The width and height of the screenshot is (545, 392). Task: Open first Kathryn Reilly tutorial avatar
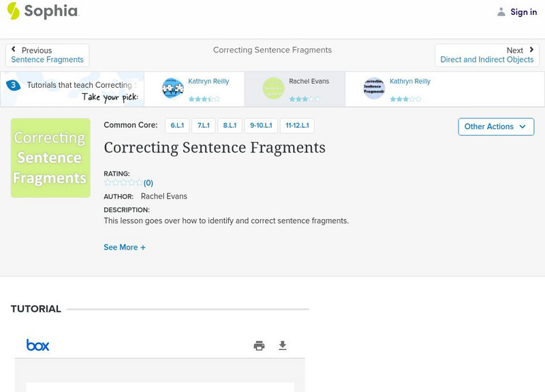[173, 88]
